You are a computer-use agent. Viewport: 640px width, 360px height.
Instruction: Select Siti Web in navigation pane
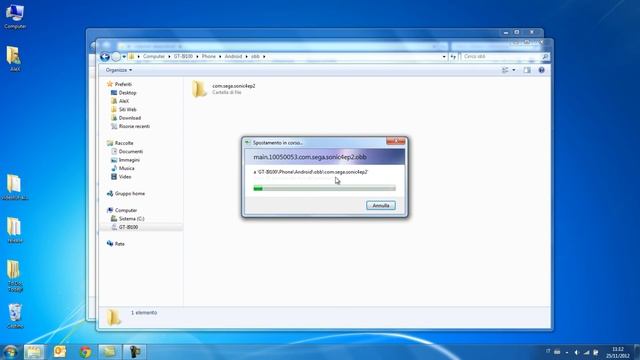pyautogui.click(x=127, y=109)
